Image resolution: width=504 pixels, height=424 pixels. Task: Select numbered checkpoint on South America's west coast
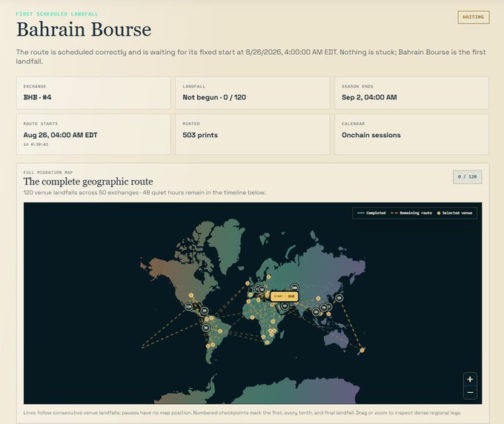[206, 328]
